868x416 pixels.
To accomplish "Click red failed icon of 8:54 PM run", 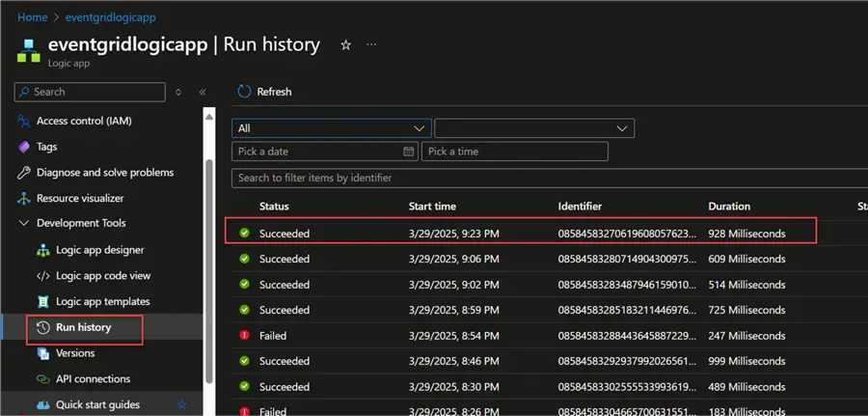I will 244,335.
